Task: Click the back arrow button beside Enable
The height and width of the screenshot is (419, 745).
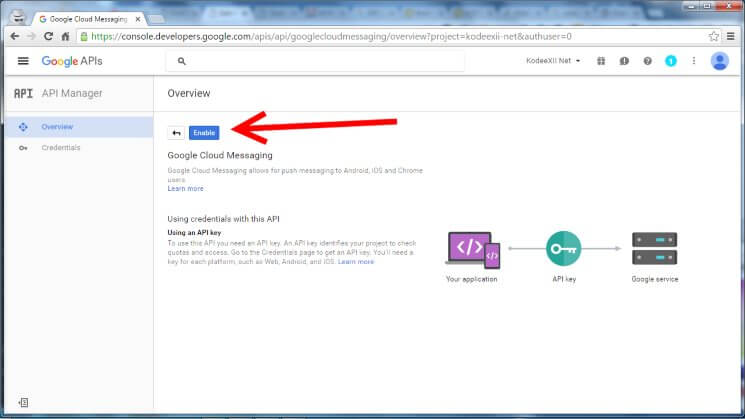Action: pos(176,133)
